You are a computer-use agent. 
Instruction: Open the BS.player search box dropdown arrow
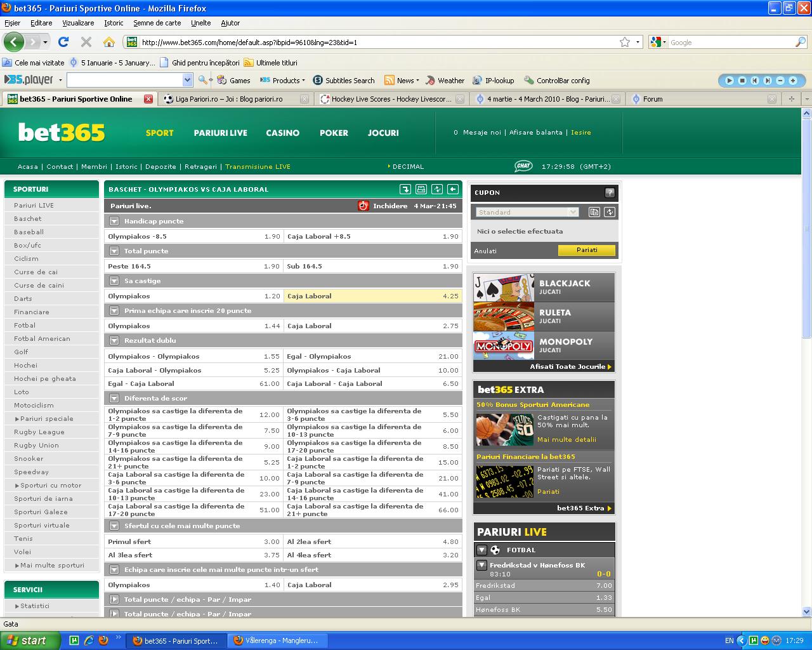click(187, 80)
